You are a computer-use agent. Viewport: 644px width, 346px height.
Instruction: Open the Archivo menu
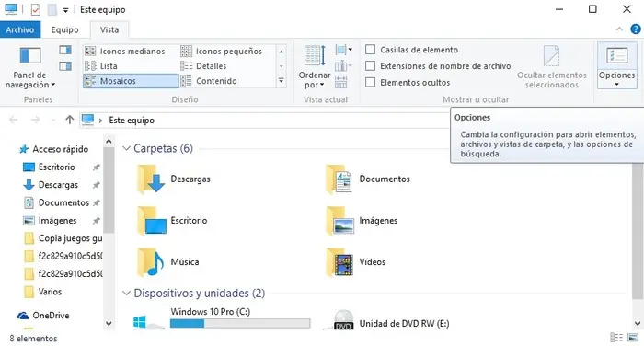(19, 29)
